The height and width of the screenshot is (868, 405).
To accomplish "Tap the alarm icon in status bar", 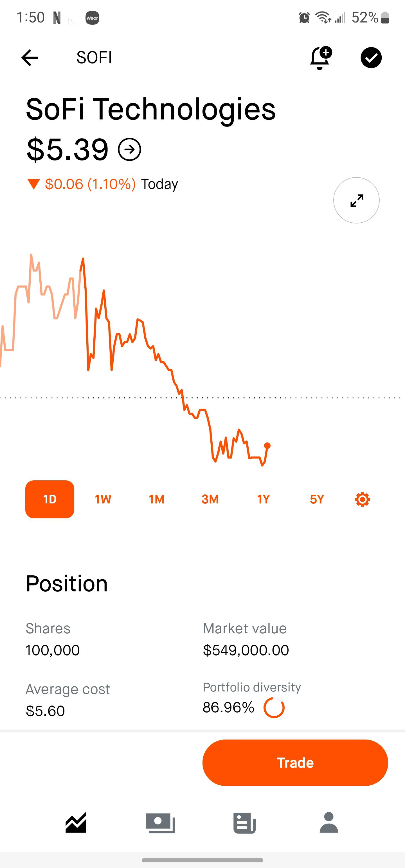I will (x=304, y=17).
